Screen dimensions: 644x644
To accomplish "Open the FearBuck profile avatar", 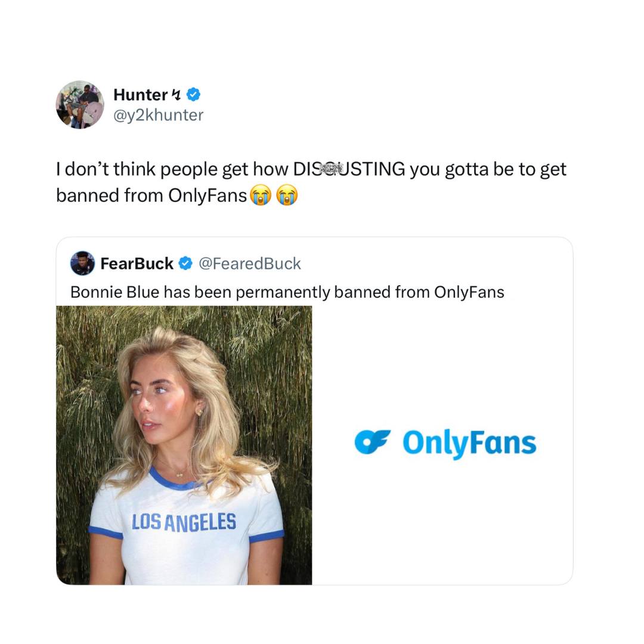I will (x=82, y=263).
